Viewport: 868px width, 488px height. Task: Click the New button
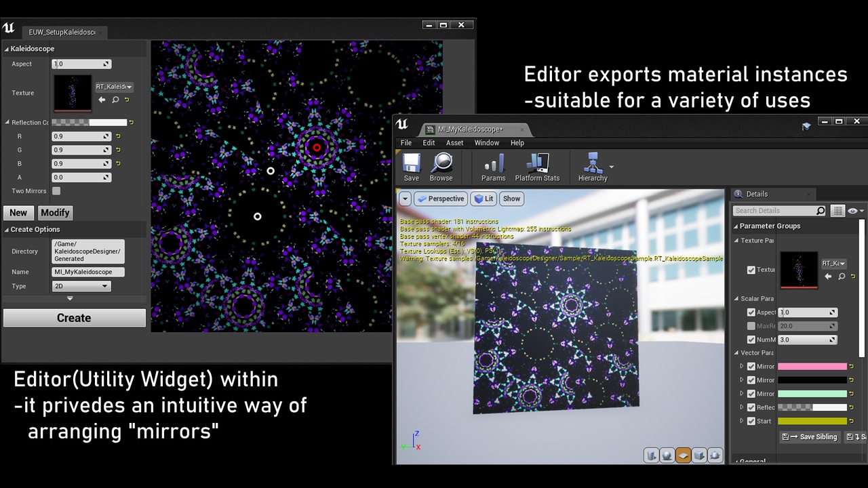18,213
